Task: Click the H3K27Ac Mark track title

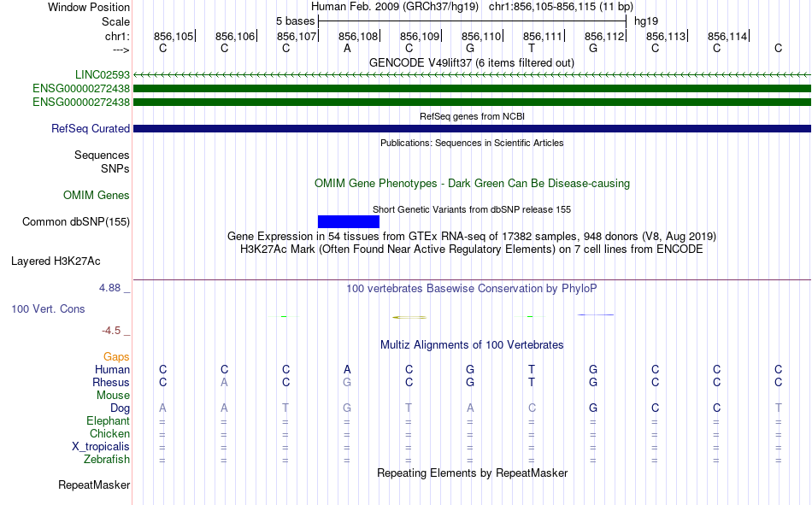Action: tap(472, 250)
